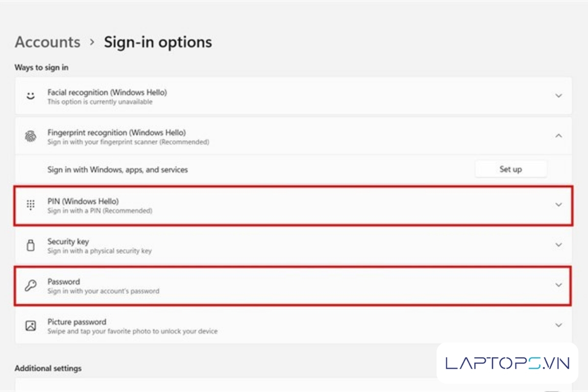Click the LAPTOPS.VN watermark logo
The image size is (588, 392).
[507, 363]
